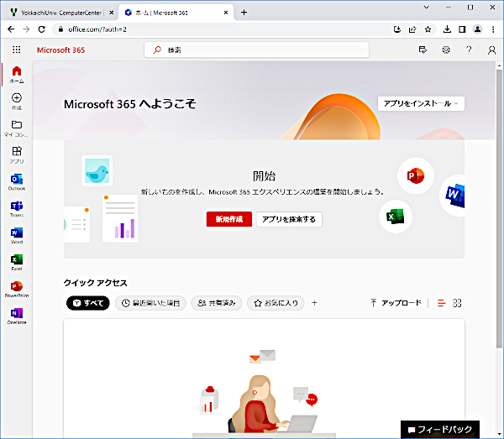Open a new browser tab

pyautogui.click(x=244, y=13)
